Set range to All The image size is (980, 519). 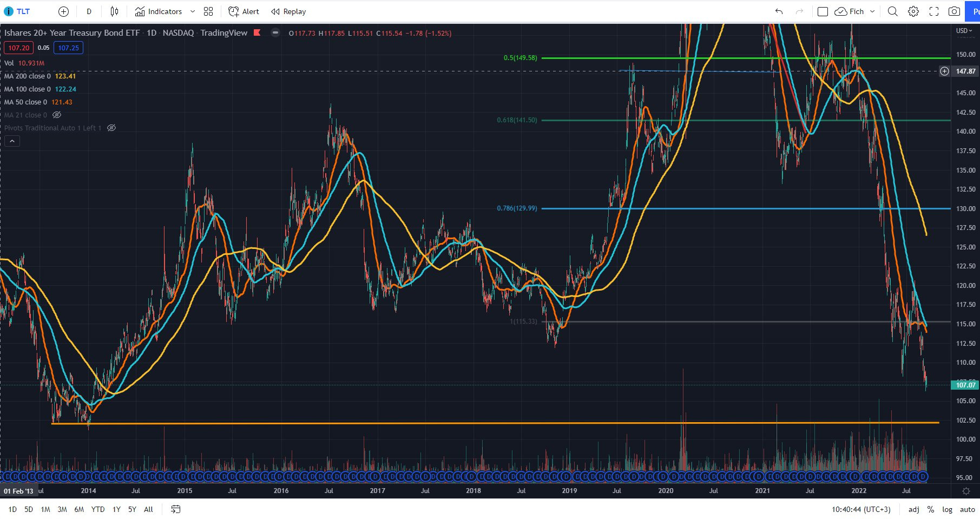coord(148,509)
